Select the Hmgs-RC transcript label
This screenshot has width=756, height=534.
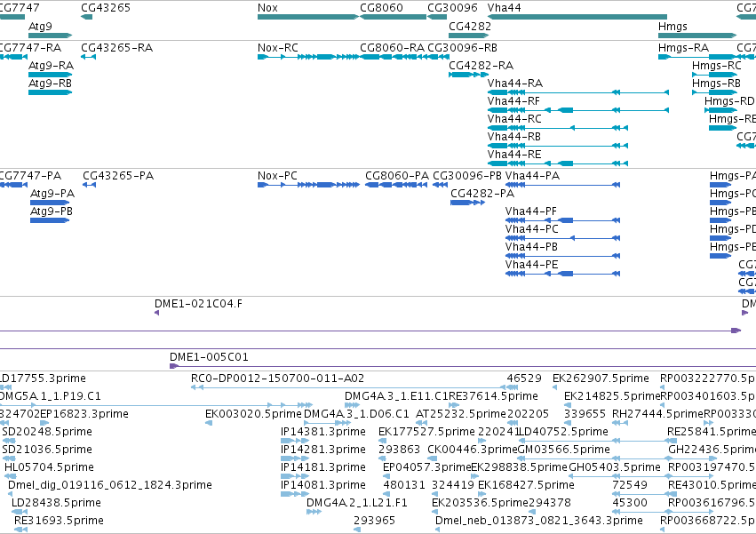(x=717, y=66)
